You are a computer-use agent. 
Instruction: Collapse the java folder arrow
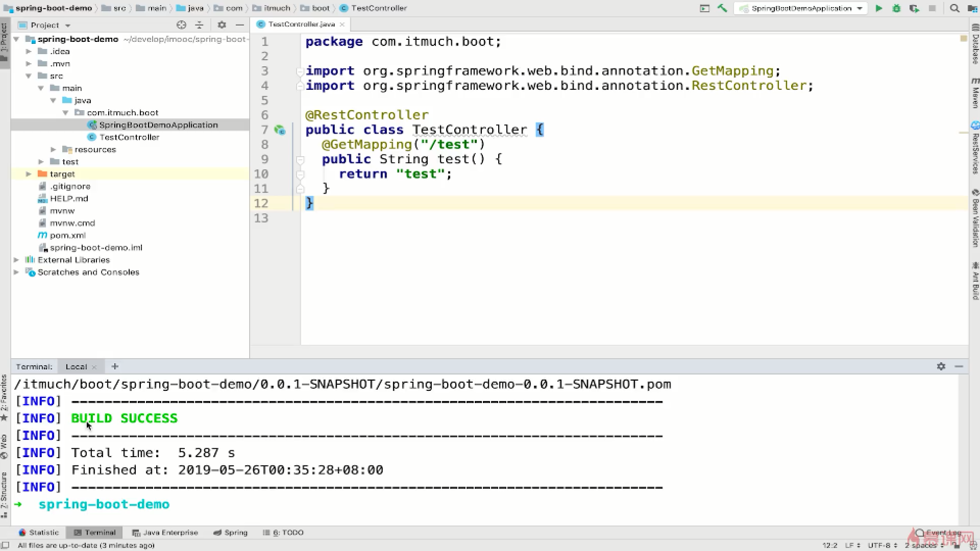[53, 101]
